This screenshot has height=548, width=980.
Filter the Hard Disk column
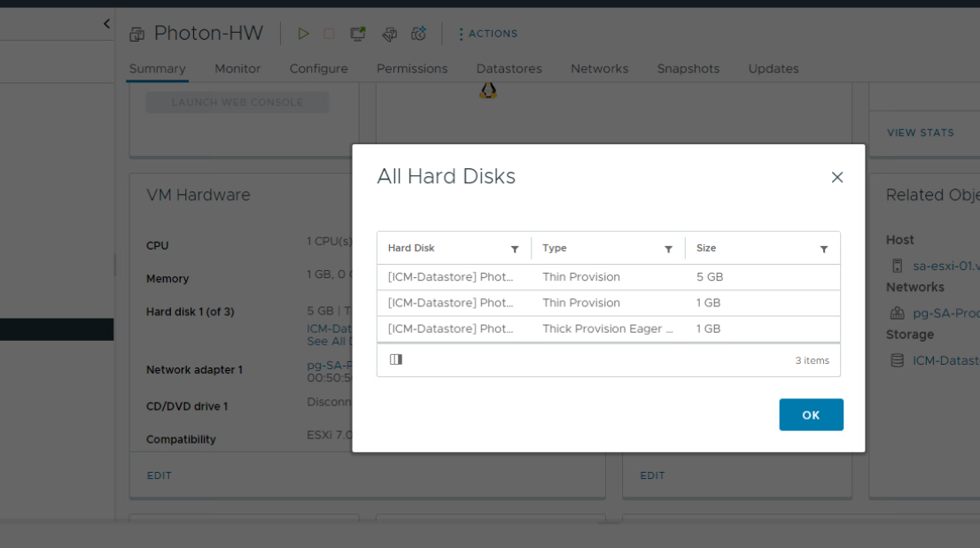515,249
